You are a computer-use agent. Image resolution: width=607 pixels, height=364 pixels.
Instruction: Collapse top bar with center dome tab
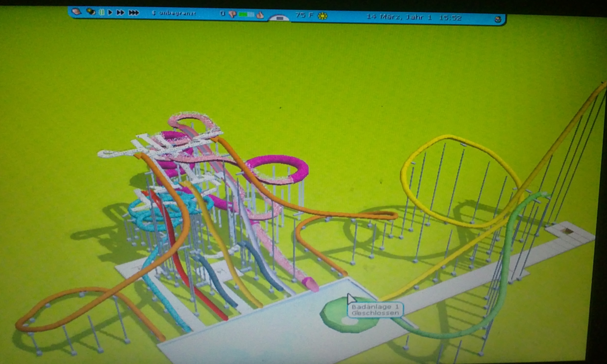[279, 18]
